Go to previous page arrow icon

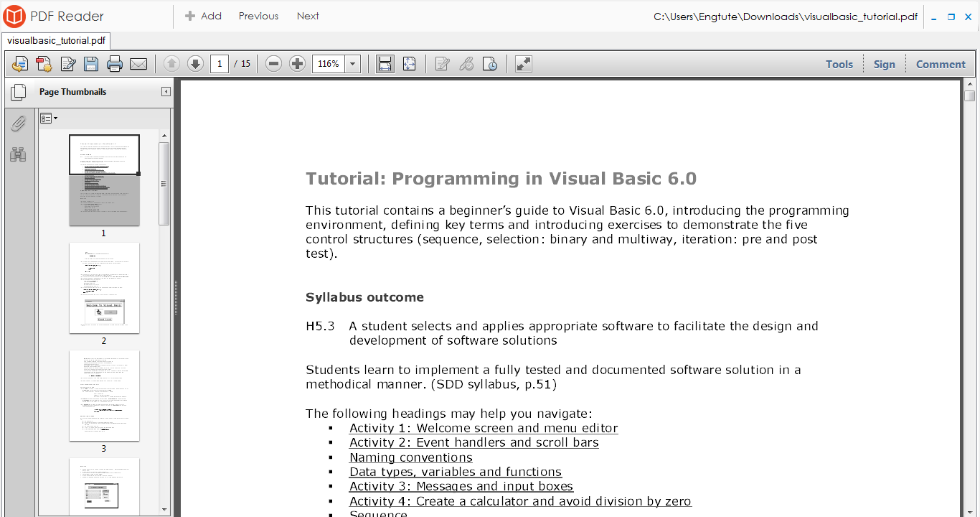(171, 64)
